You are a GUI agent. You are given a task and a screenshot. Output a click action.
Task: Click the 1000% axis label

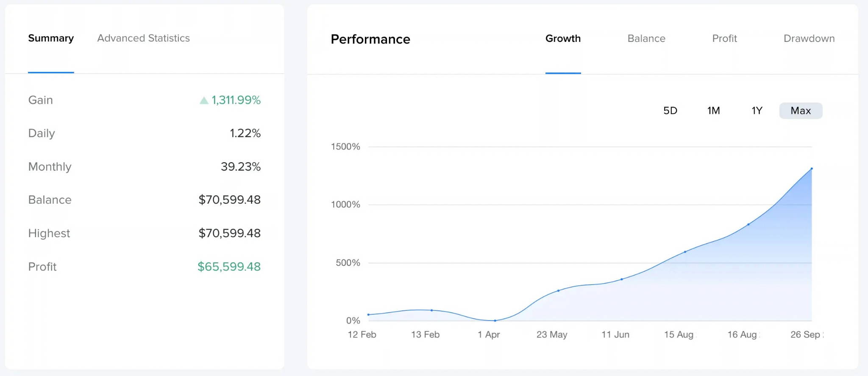(x=345, y=205)
